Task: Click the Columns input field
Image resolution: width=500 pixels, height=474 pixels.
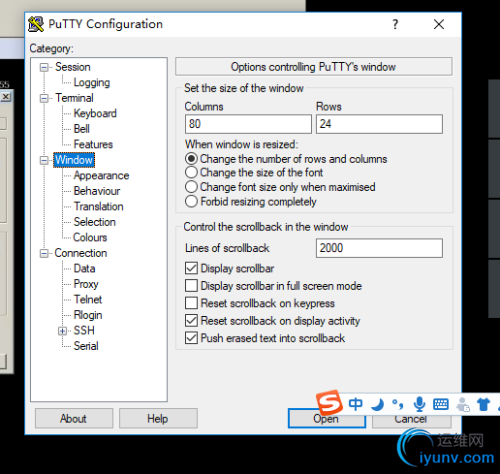Action: 248,124
